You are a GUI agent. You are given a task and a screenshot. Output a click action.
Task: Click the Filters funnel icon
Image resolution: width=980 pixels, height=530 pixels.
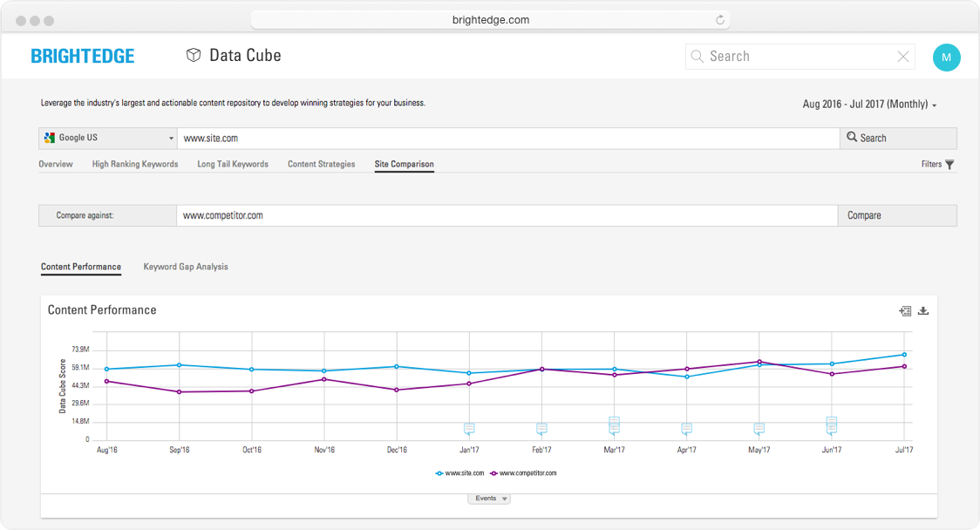pyautogui.click(x=949, y=165)
